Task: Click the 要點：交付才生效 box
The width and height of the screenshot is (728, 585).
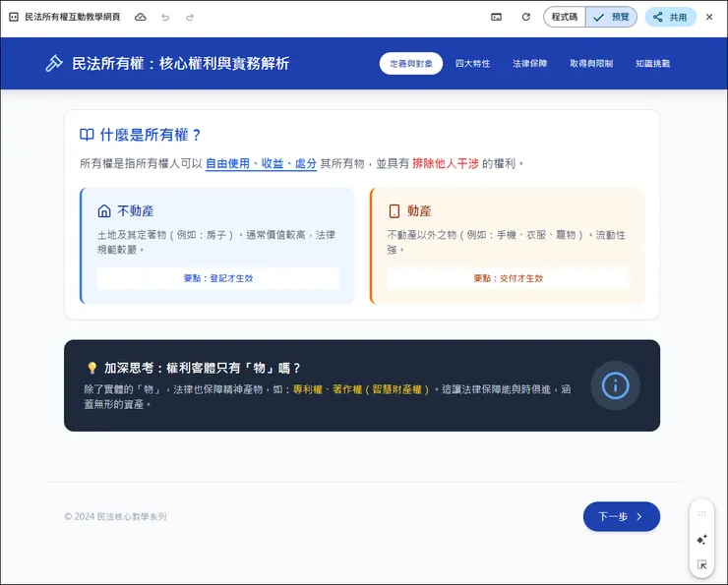Action: click(x=509, y=278)
